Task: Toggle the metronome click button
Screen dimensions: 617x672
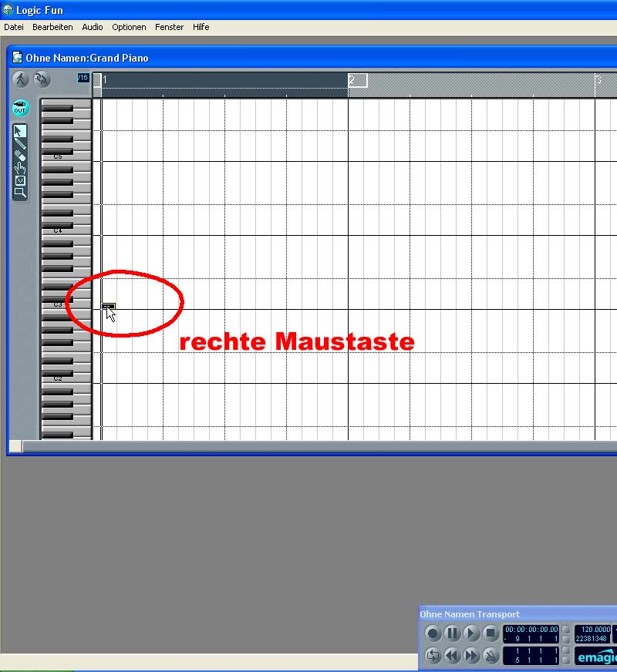Action: [x=491, y=655]
